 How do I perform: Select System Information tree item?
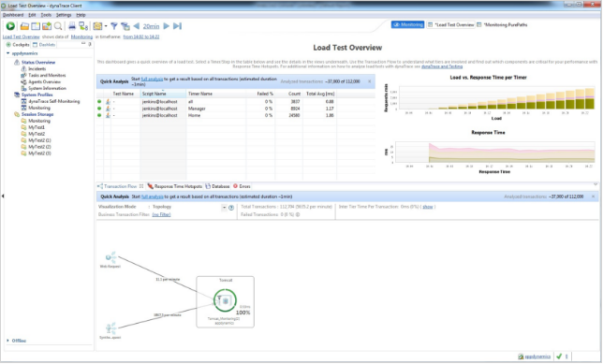[x=47, y=88]
